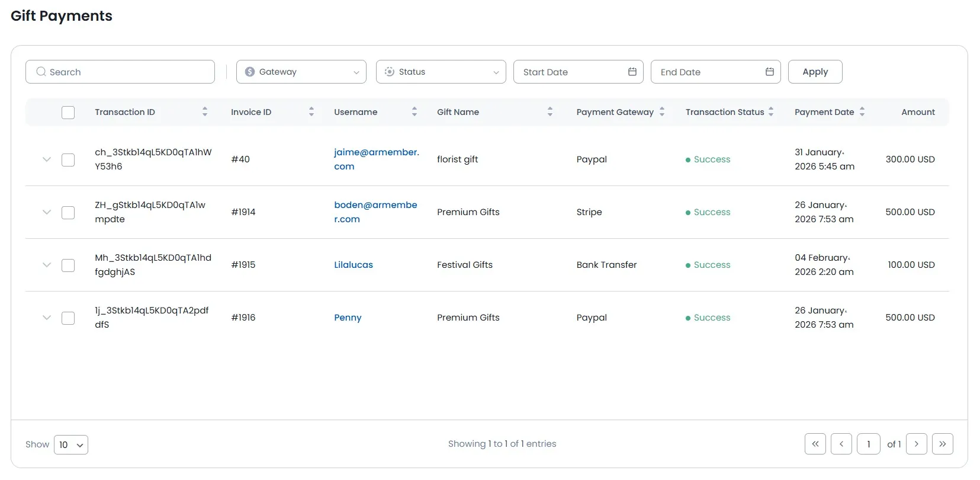
Task: Check the box for invoice #40 row
Action: [68, 160]
